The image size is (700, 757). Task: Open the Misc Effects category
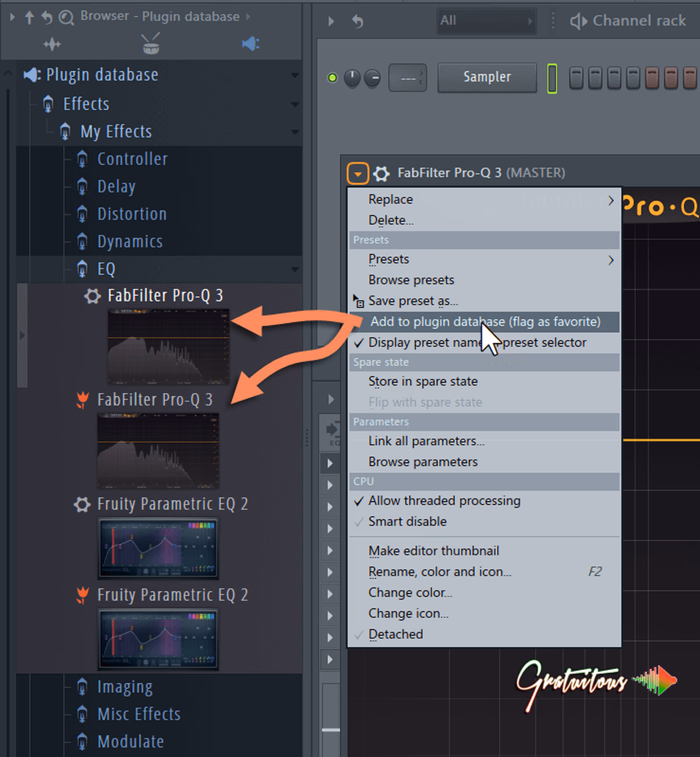(139, 714)
